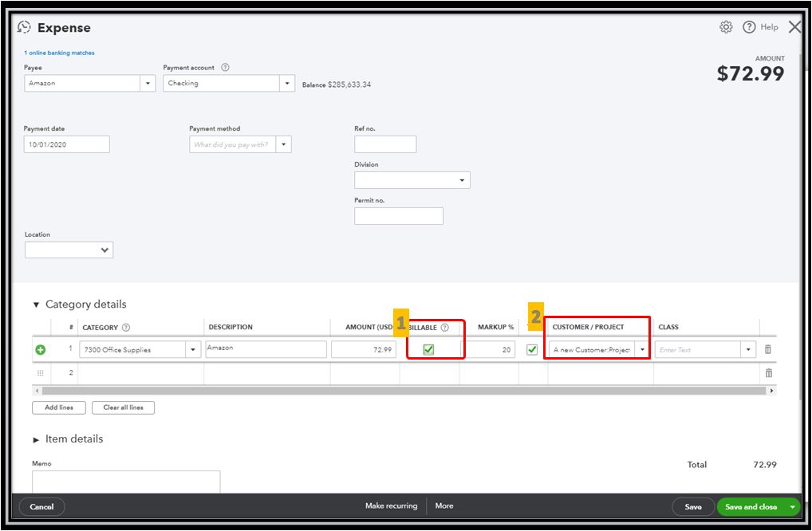Focus the Permit no. field

pos(399,216)
